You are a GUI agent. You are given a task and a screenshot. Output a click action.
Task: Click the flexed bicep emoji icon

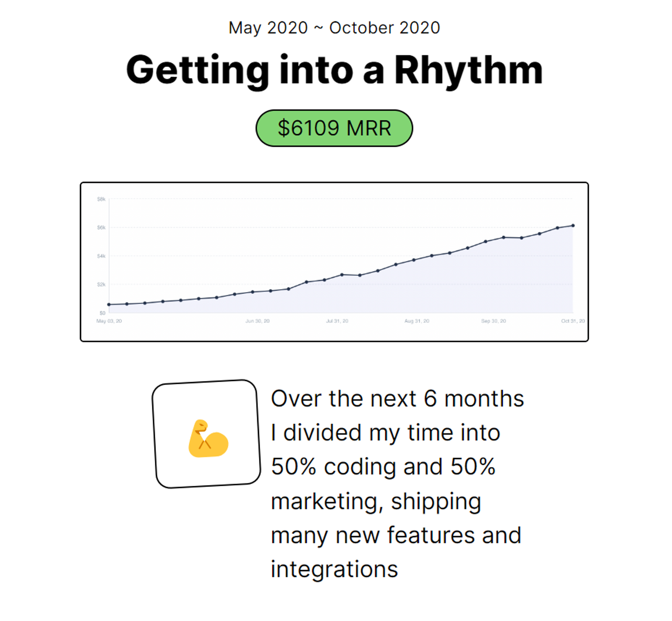coord(208,439)
